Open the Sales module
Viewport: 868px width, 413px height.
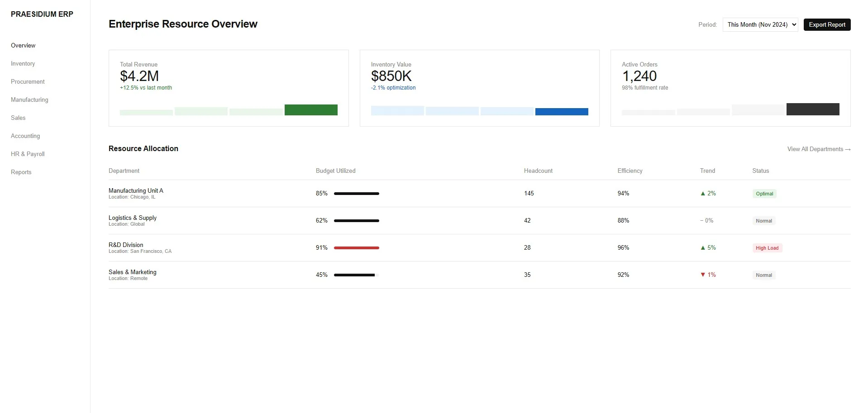(18, 118)
